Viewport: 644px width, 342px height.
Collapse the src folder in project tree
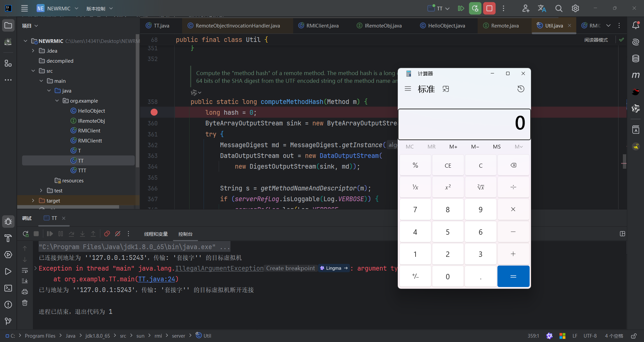click(33, 71)
